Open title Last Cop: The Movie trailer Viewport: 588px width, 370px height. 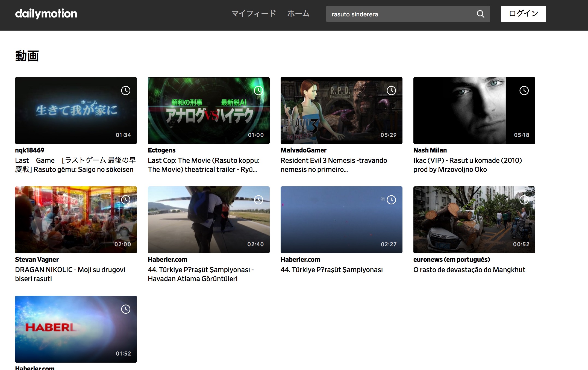click(x=204, y=165)
